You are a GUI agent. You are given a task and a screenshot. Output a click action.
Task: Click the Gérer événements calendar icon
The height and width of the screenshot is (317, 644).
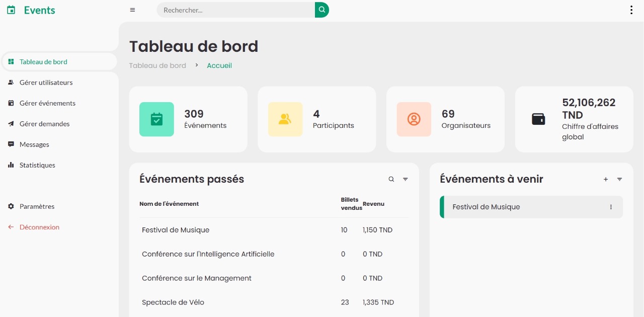[x=11, y=103]
